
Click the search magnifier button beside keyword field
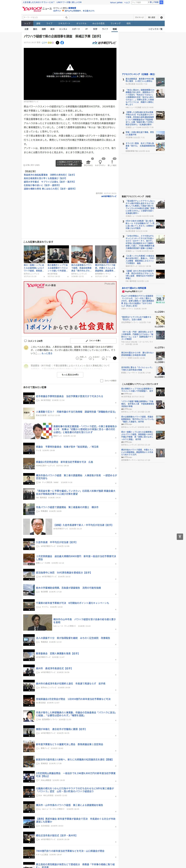[x=66, y=18]
